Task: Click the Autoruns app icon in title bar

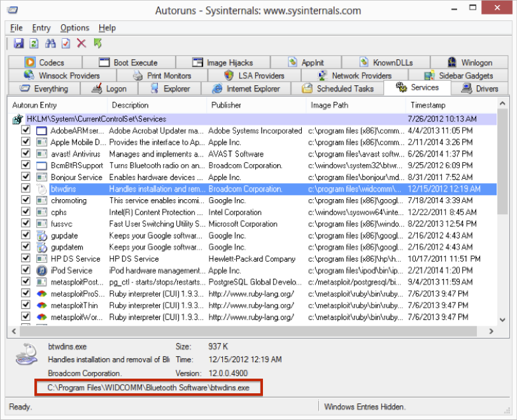Action: (x=13, y=10)
